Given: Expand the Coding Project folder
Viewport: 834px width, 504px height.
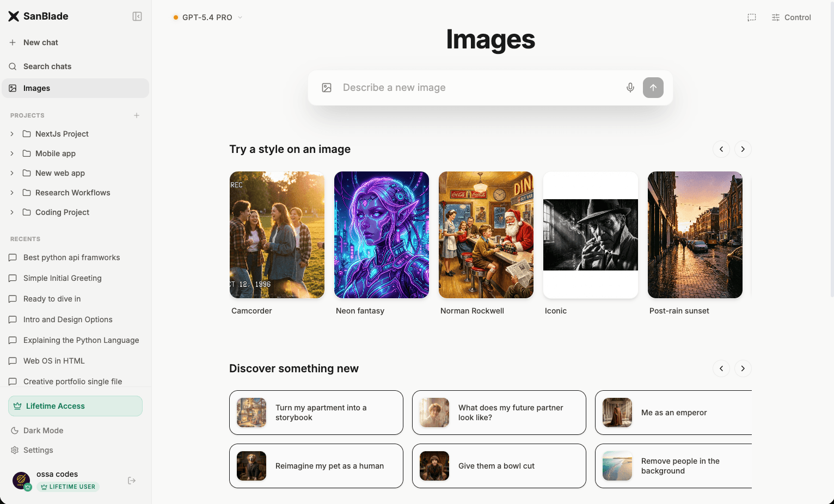Looking at the screenshot, I should [x=12, y=212].
